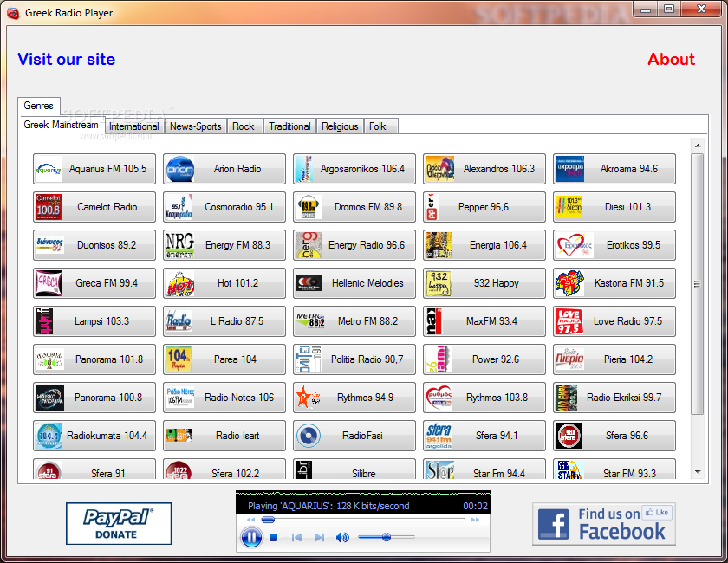
Task: Click the PayPal Donate button
Action: point(119,523)
